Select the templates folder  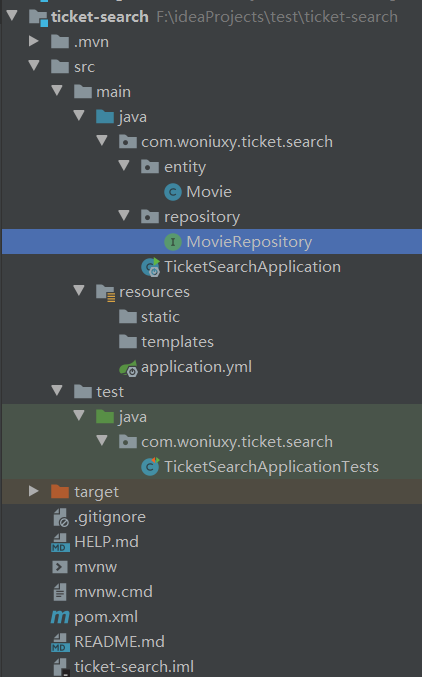[x=166, y=342]
